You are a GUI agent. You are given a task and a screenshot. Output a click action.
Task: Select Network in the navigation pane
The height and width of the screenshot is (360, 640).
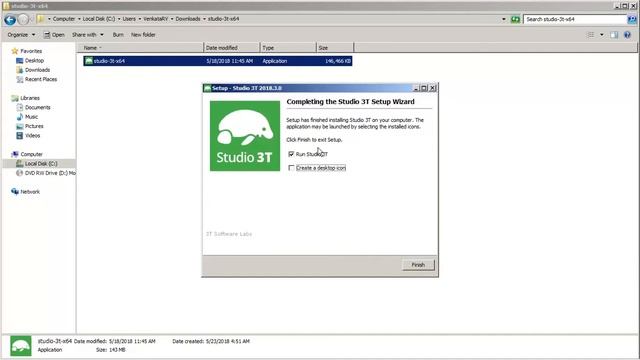30,191
